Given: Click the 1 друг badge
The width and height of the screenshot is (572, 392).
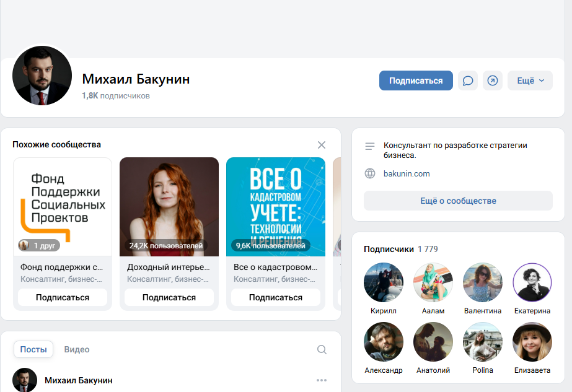Looking at the screenshot, I should point(39,245).
